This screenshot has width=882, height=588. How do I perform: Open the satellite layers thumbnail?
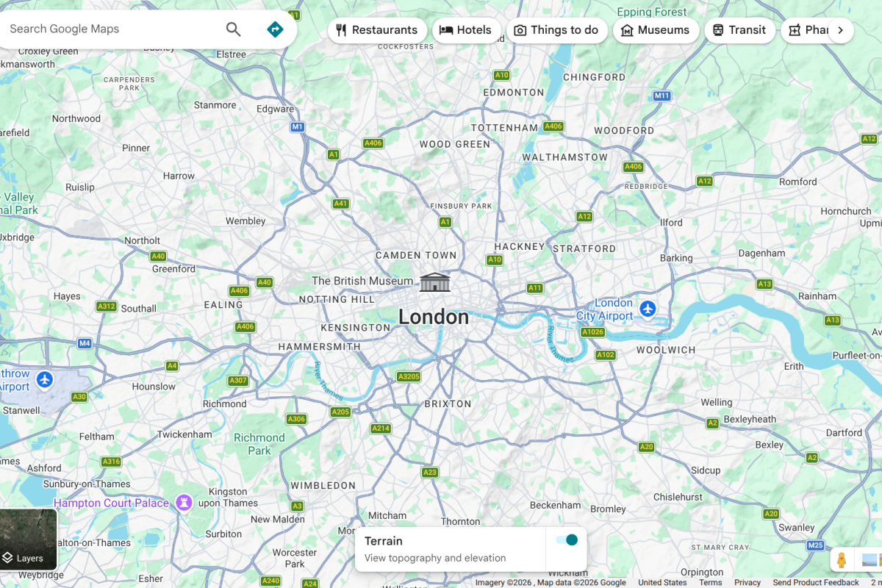tap(28, 539)
